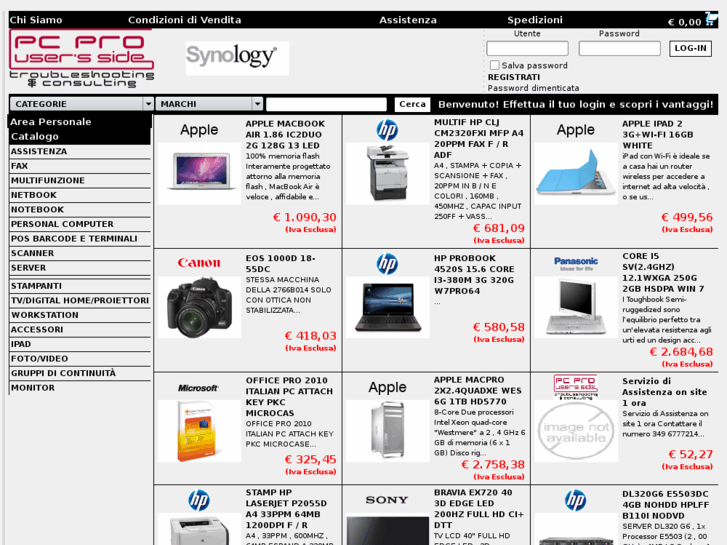Image resolution: width=727 pixels, height=545 pixels.
Task: Open Chi Siamo menu item
Action: pyautogui.click(x=36, y=20)
